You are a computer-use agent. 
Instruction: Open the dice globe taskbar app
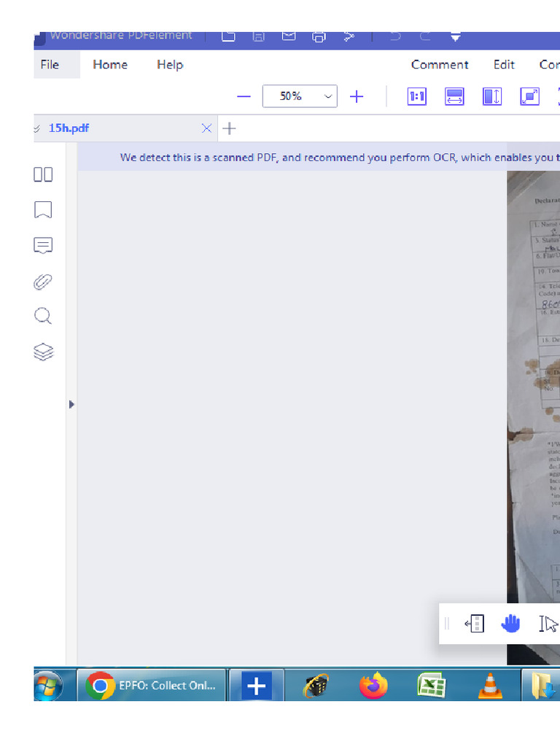click(x=316, y=686)
